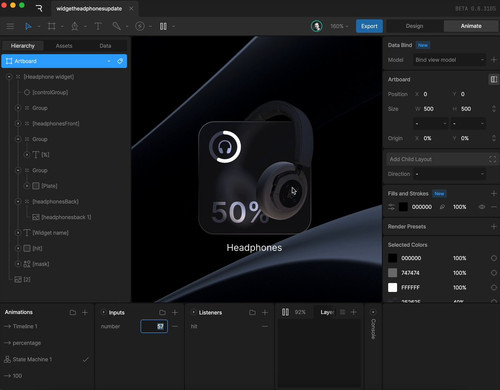Toggle State Machine 1 checkmark
This screenshot has height=390, width=500.
(x=86, y=359)
